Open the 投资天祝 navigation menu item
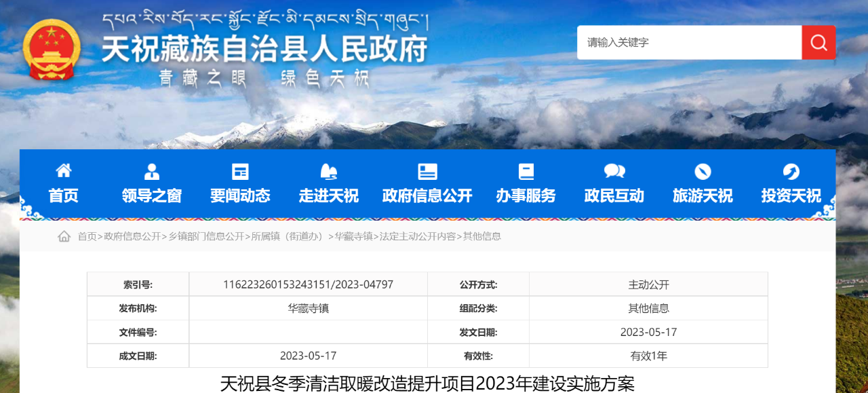This screenshot has width=868, height=393. pos(791,195)
